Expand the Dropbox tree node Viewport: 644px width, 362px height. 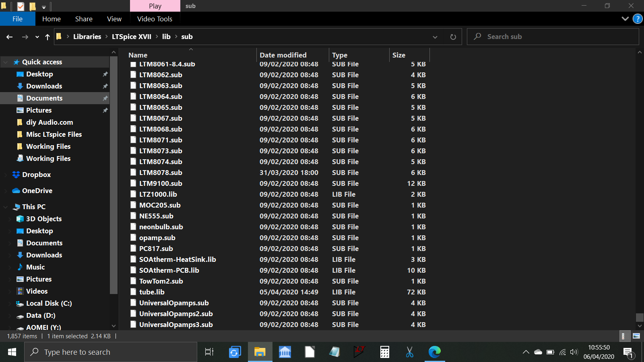tap(6, 175)
